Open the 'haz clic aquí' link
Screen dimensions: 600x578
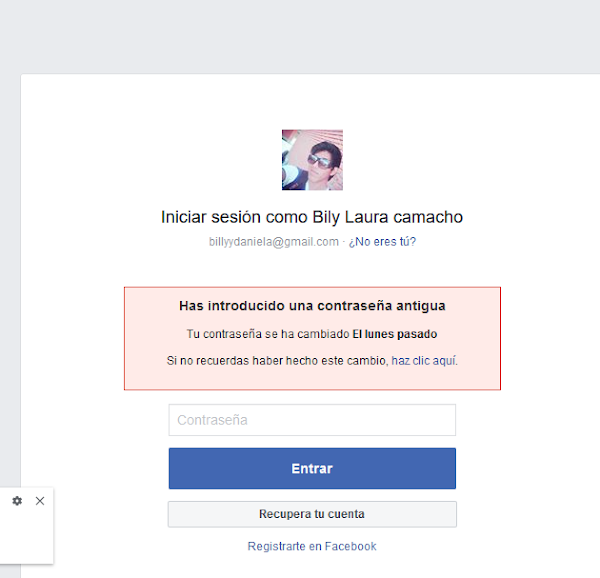click(424, 361)
